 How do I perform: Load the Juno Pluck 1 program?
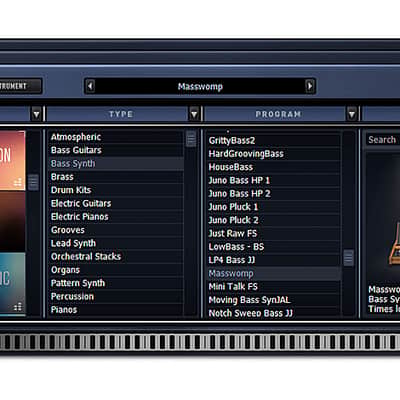coord(274,207)
